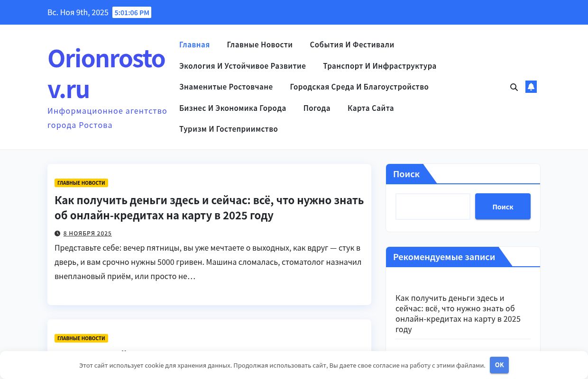Open the search magnifier icon
Viewport: 588px width, 379px height.
tap(514, 87)
